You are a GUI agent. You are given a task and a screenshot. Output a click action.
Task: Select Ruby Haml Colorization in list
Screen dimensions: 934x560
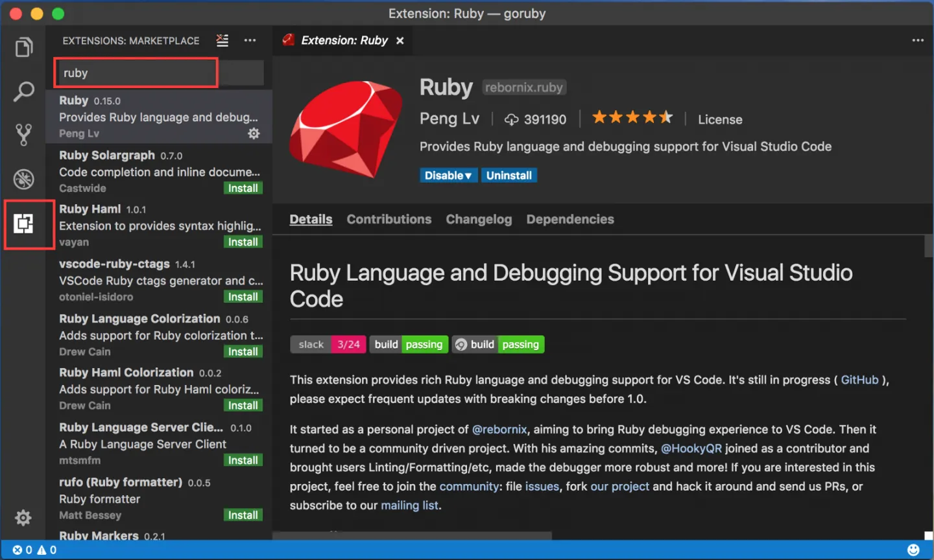click(x=159, y=388)
